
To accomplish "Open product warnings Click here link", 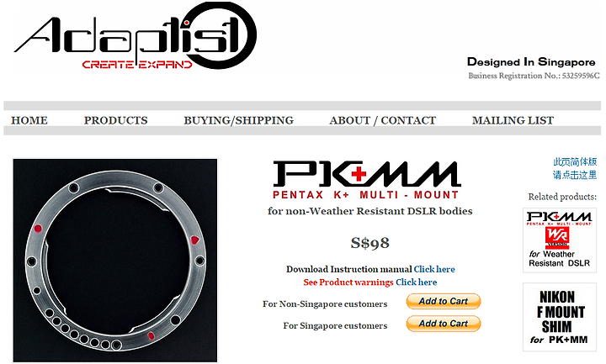I will click(417, 282).
